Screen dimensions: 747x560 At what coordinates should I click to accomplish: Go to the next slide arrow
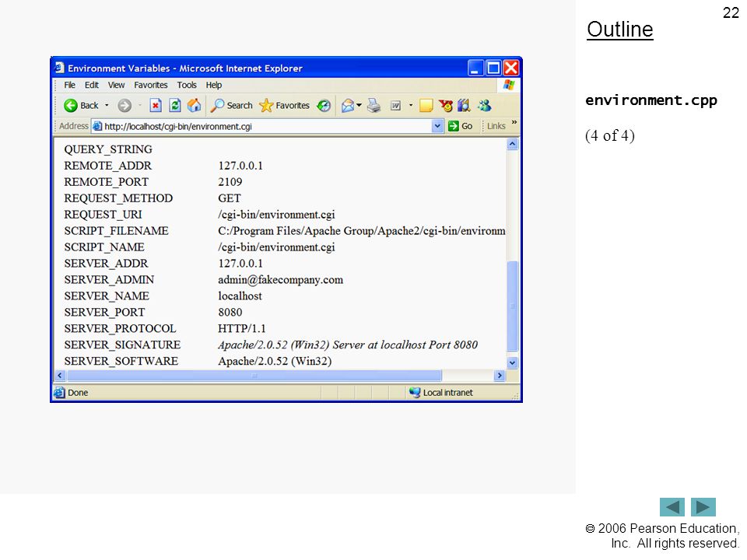coord(703,507)
